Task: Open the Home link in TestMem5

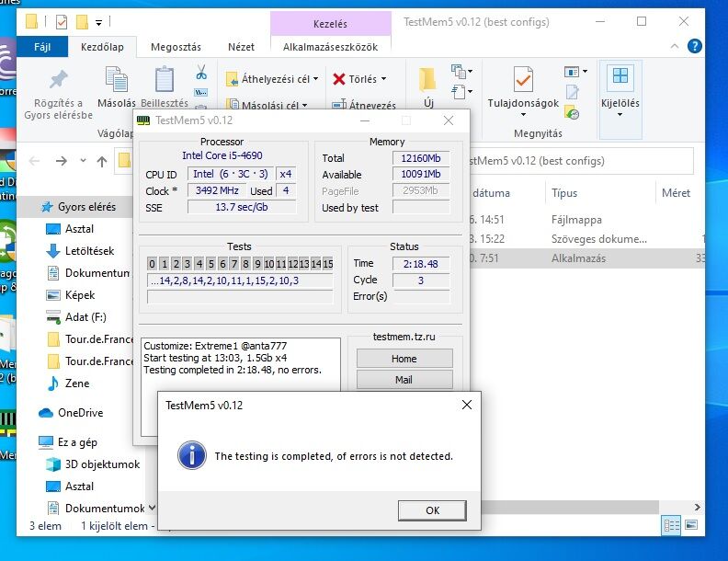Action: [404, 359]
